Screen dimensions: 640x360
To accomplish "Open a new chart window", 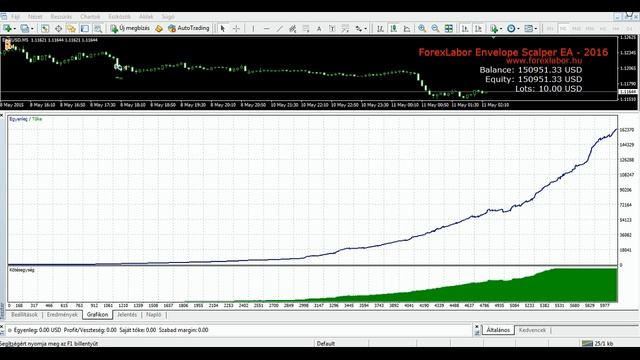I will tap(7, 28).
